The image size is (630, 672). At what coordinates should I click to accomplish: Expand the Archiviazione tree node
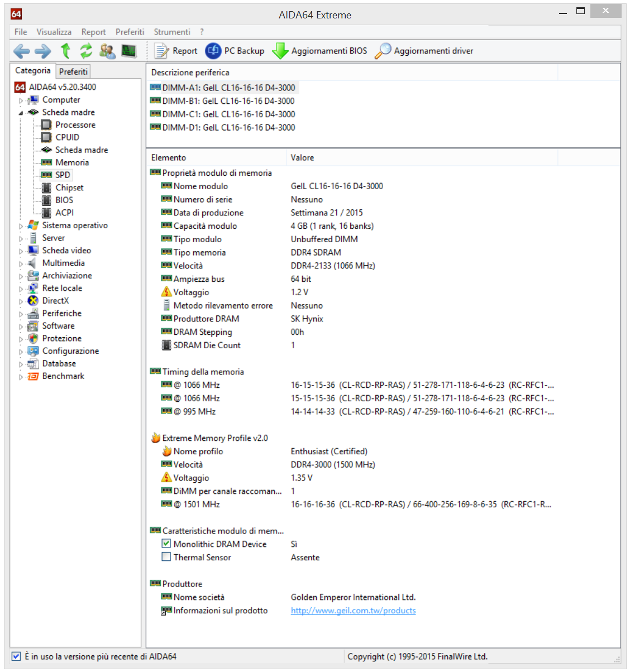tap(21, 276)
